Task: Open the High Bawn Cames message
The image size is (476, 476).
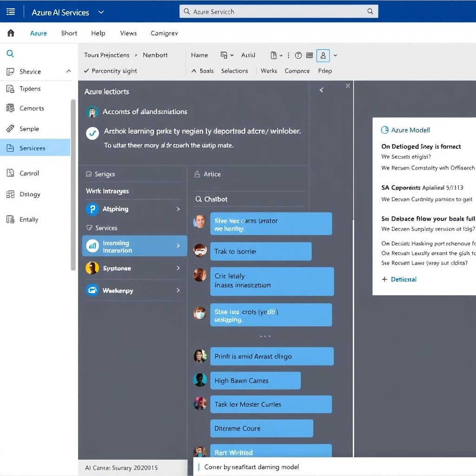Action: pyautogui.click(x=255, y=380)
